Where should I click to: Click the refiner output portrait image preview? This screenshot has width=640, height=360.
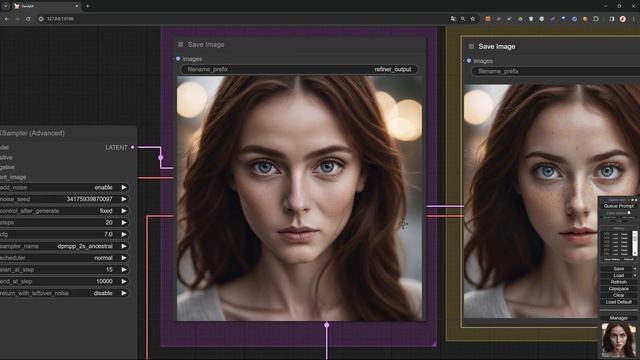click(300, 198)
